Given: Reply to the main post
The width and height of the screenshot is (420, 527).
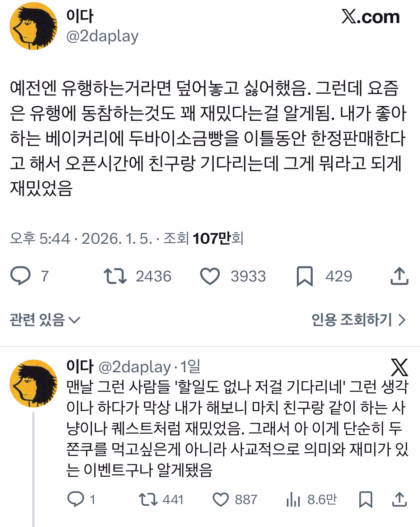Looking at the screenshot, I should point(20,276).
